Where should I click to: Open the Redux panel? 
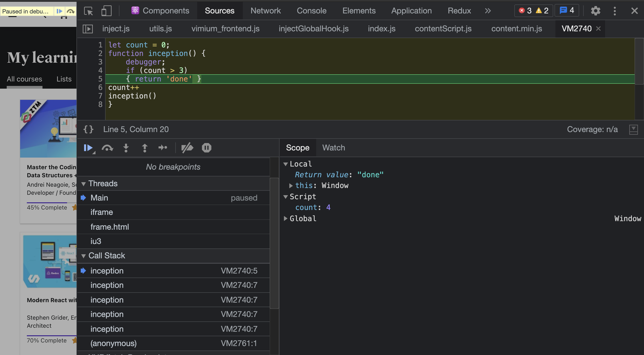(x=459, y=11)
